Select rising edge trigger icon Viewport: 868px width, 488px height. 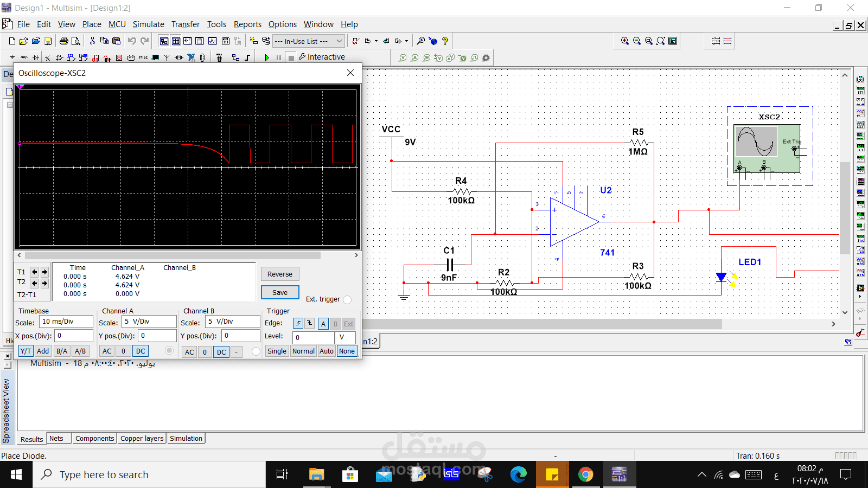point(298,323)
